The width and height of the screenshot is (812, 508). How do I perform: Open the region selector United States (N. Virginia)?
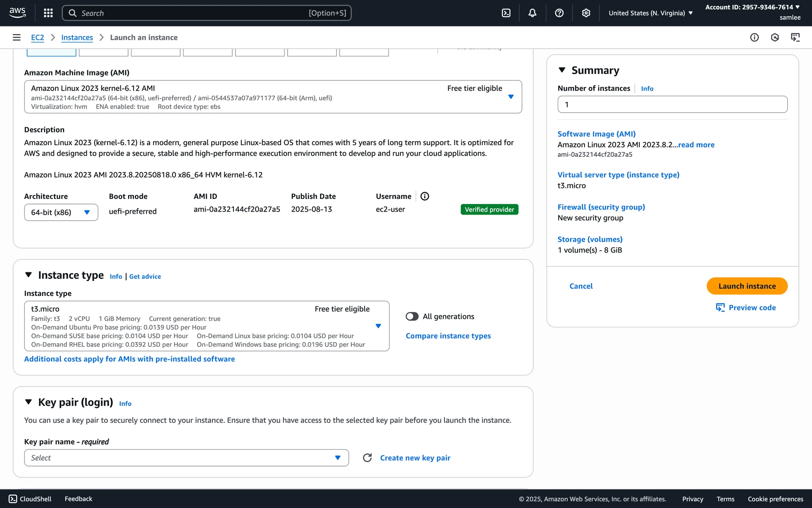tap(650, 13)
